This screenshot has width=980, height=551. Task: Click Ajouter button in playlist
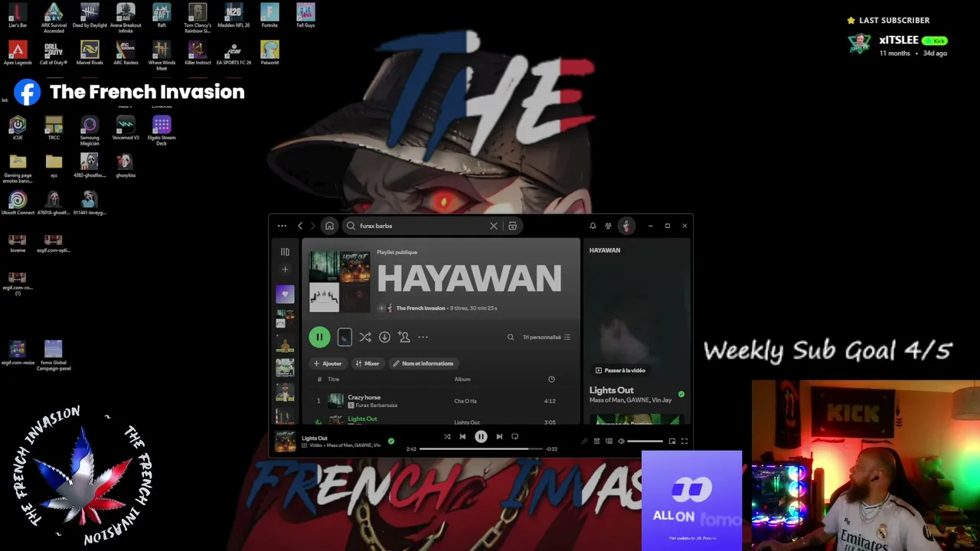click(x=328, y=364)
